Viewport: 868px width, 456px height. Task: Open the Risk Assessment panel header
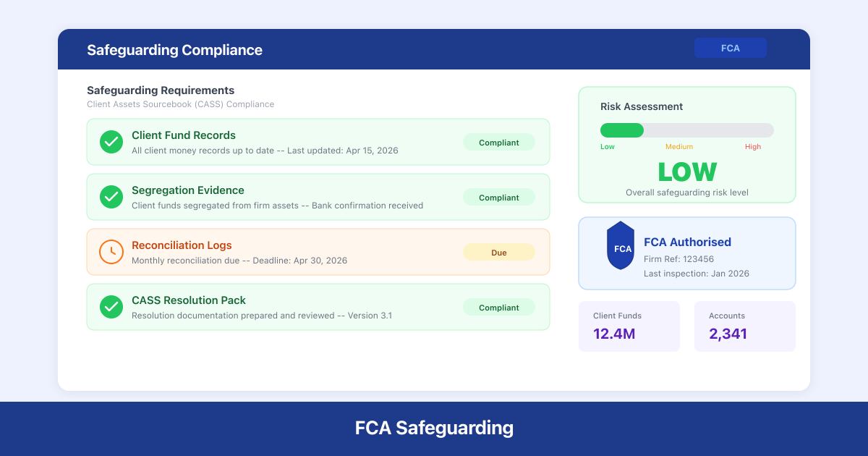coord(642,106)
